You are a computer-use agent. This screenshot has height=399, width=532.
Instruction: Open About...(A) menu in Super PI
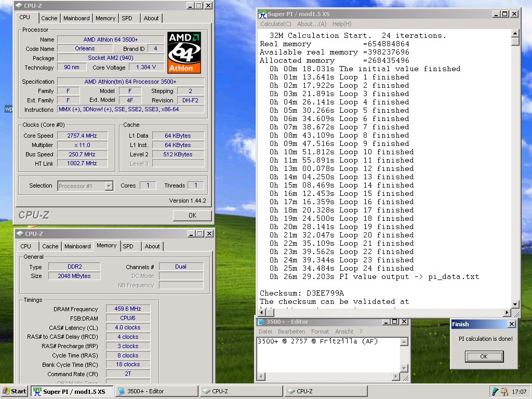[x=312, y=24]
